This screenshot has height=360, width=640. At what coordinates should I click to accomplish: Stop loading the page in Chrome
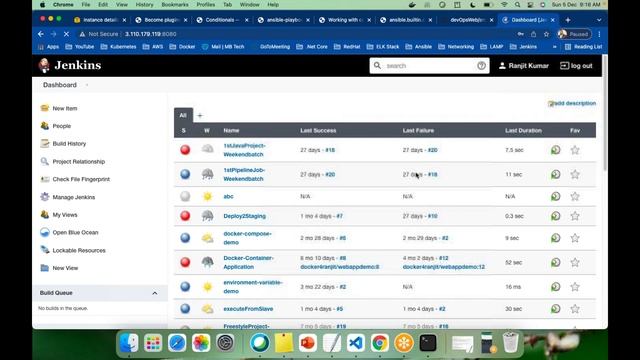pyautogui.click(x=66, y=34)
